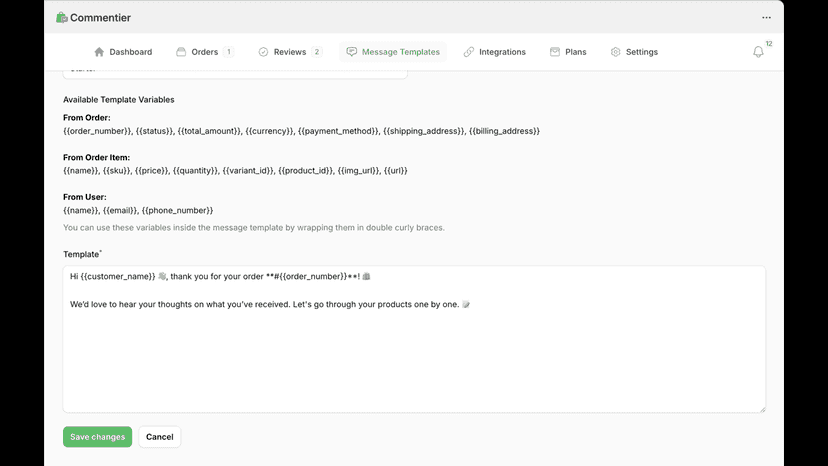828x466 pixels.
Task: Click the Plans icon in navigation
Action: tap(554, 52)
